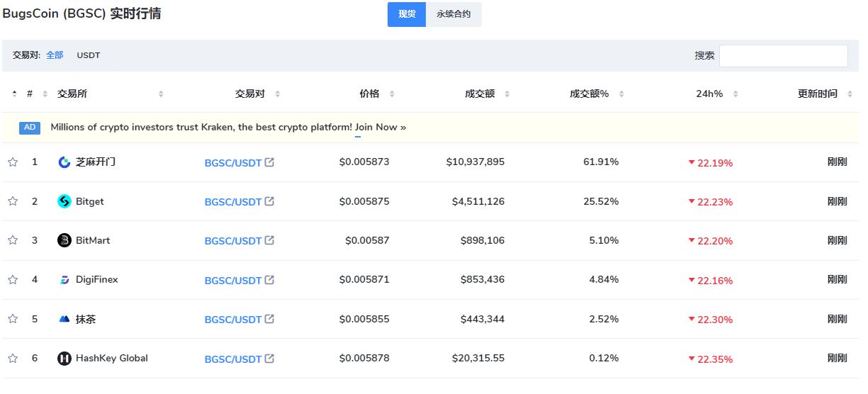The width and height of the screenshot is (868, 394).
Task: Switch to the 永续合约 tab
Action: click(453, 14)
